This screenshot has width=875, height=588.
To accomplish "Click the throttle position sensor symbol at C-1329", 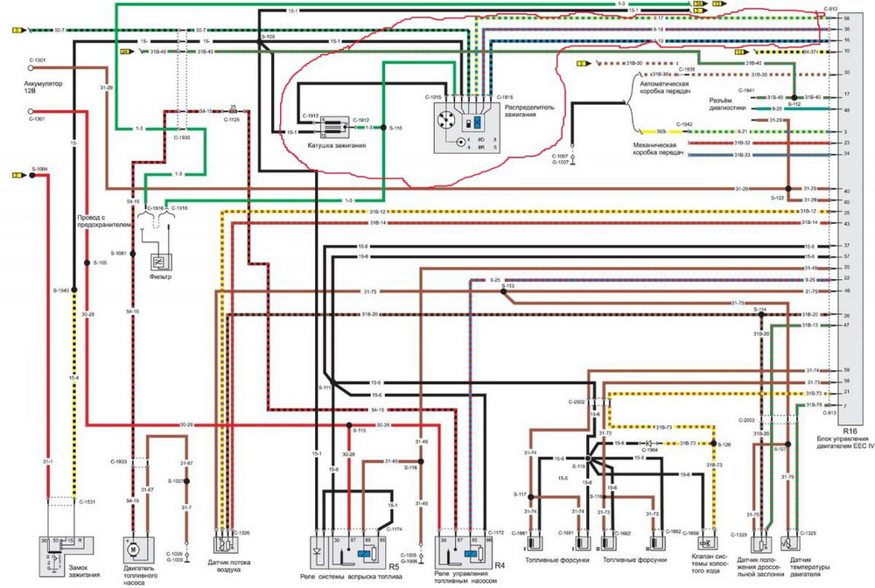I will [x=761, y=544].
